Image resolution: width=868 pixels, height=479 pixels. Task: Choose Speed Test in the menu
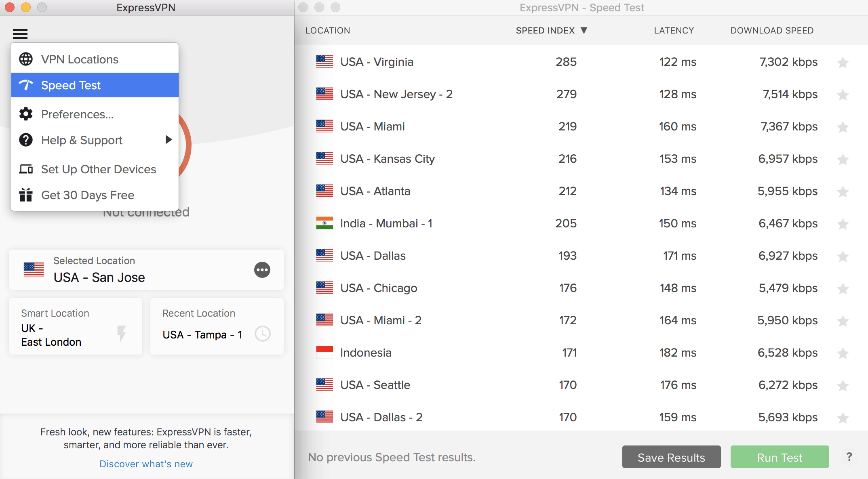(95, 85)
